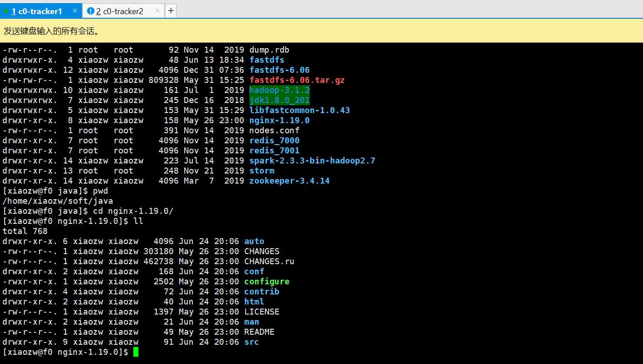The image size is (643, 364).
Task: Select the CHANGES.ru file name
Action: [x=269, y=261]
